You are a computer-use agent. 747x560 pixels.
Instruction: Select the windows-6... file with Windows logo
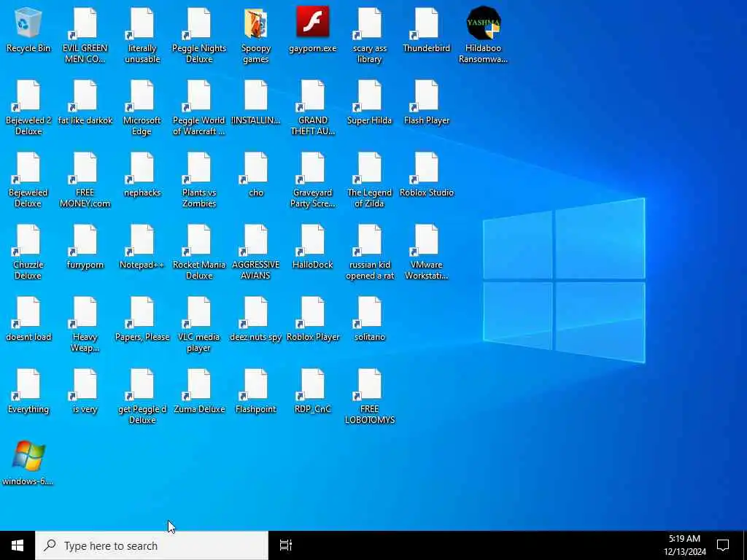point(28,463)
